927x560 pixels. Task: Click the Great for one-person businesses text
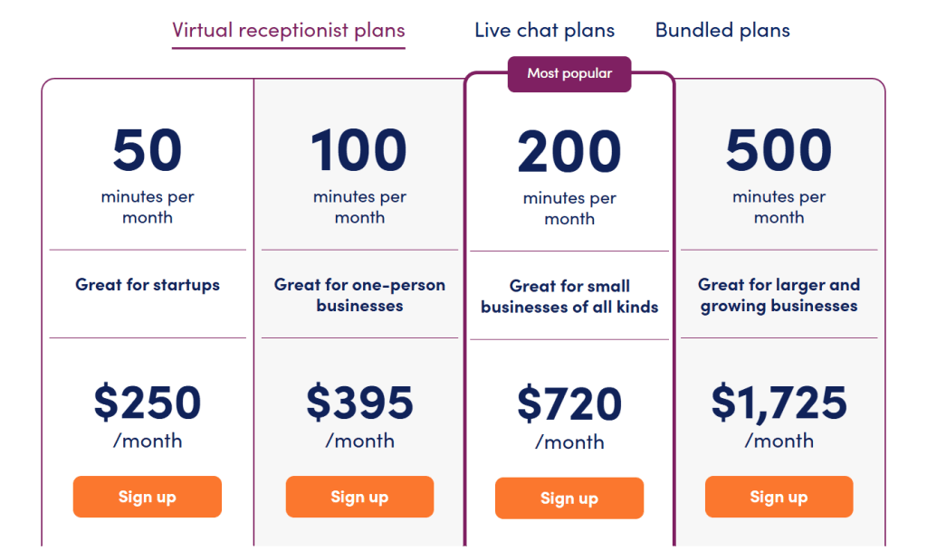[x=359, y=295]
